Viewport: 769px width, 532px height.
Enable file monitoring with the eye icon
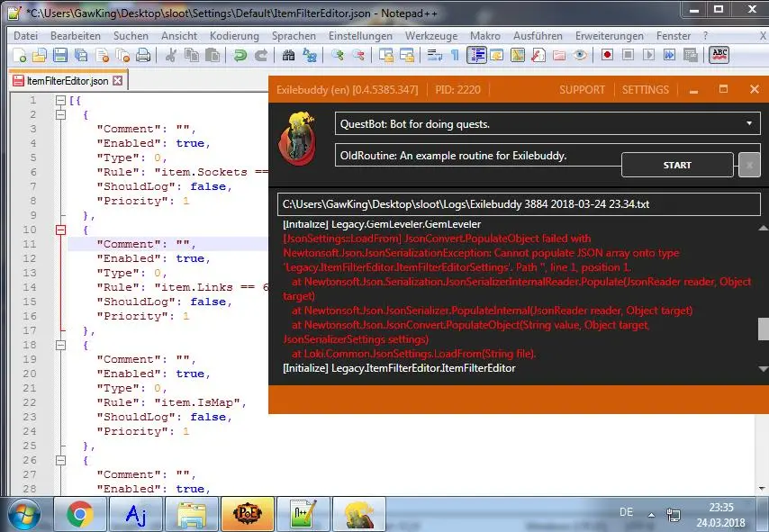click(579, 55)
